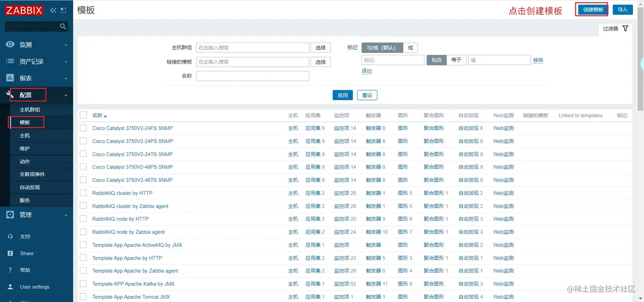Click the 帮助 question mark icon
The width and height of the screenshot is (644, 302).
[x=10, y=270]
